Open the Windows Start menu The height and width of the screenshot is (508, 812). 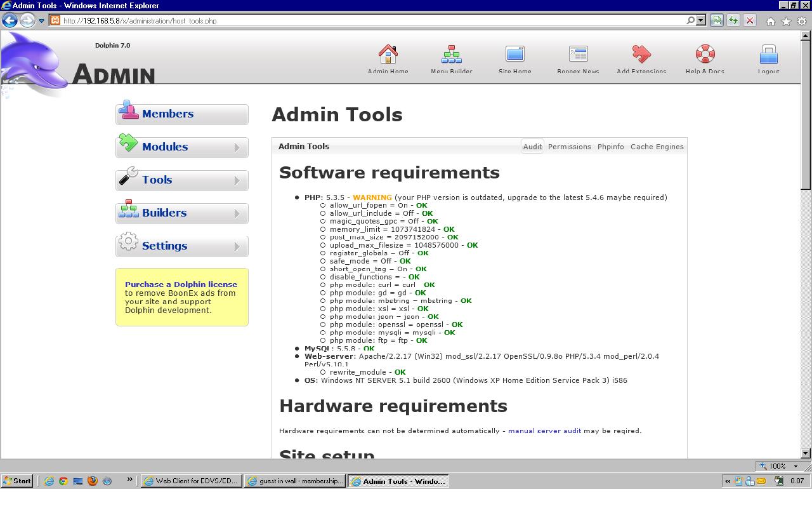(x=17, y=481)
